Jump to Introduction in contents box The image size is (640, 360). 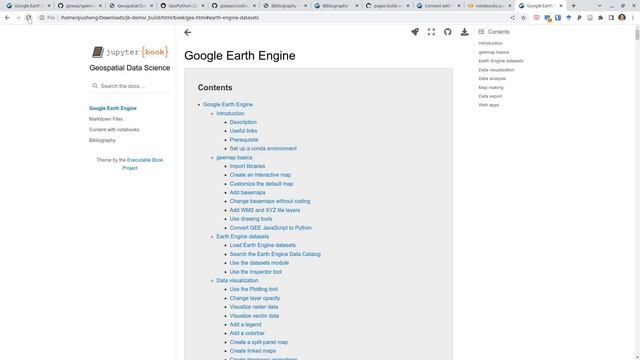coord(230,113)
